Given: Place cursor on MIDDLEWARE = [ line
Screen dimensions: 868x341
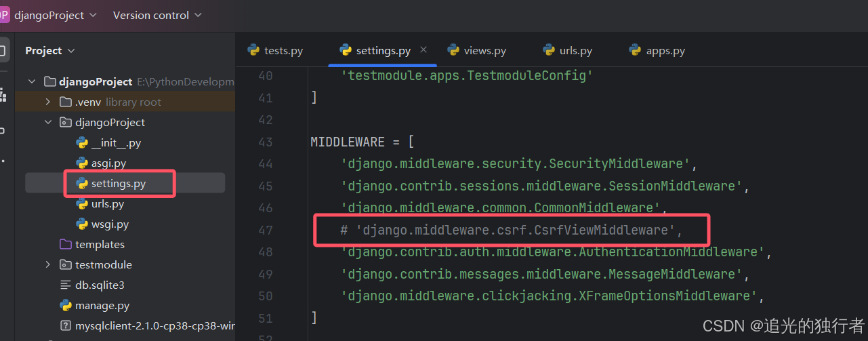Looking at the screenshot, I should point(363,142).
